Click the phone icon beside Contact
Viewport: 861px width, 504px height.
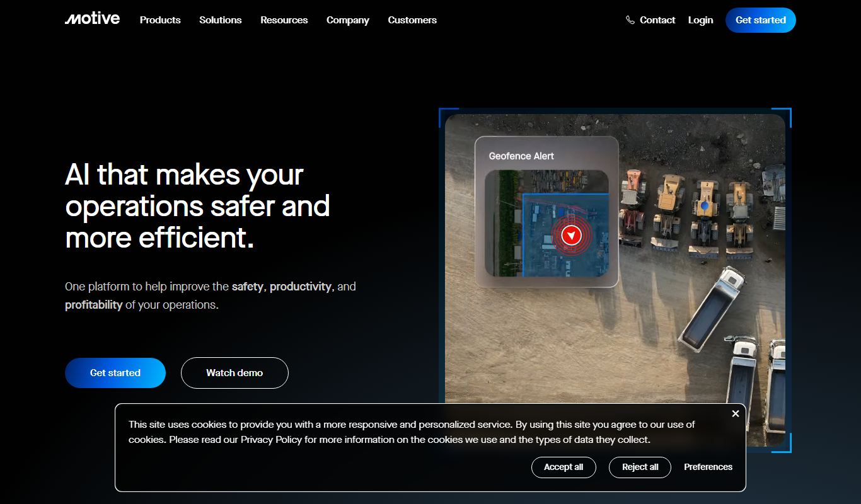tap(630, 20)
